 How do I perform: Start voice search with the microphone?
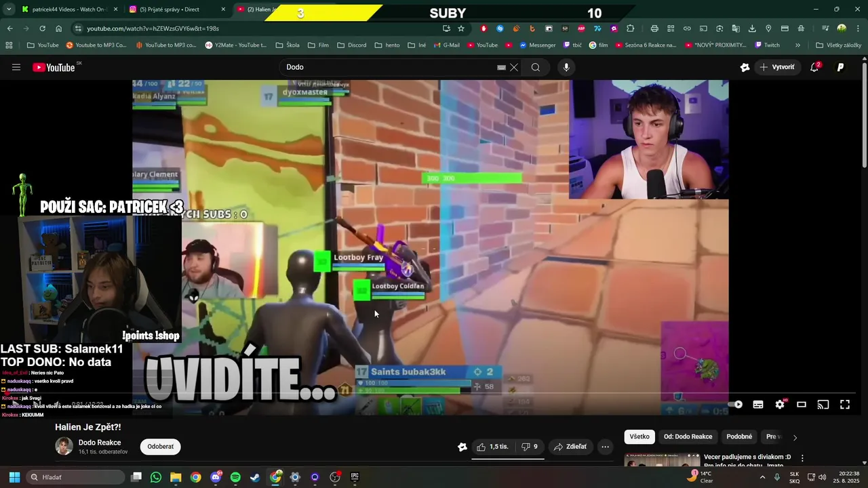click(566, 67)
